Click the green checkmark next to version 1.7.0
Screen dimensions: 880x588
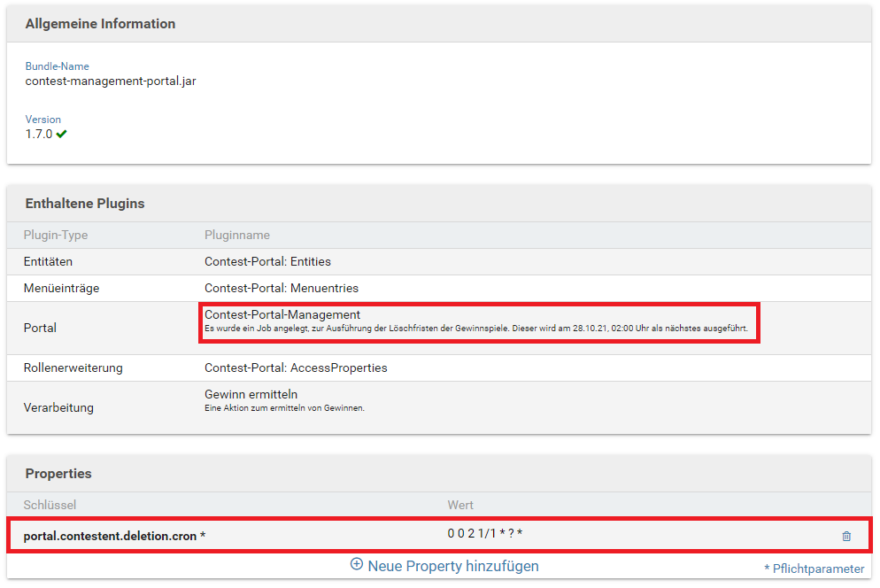point(62,135)
